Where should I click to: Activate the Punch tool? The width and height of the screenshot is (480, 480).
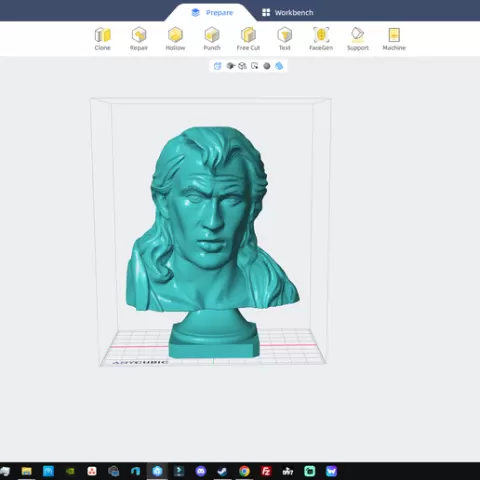pos(212,39)
